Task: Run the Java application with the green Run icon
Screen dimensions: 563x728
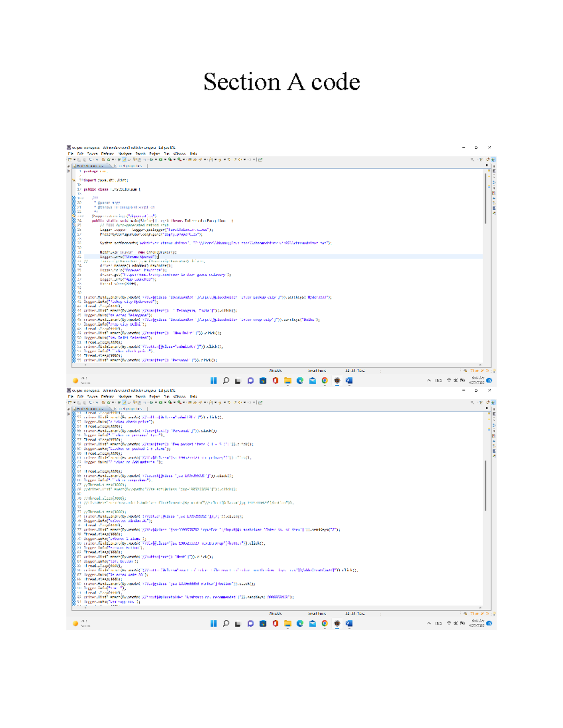Action: click(x=160, y=160)
